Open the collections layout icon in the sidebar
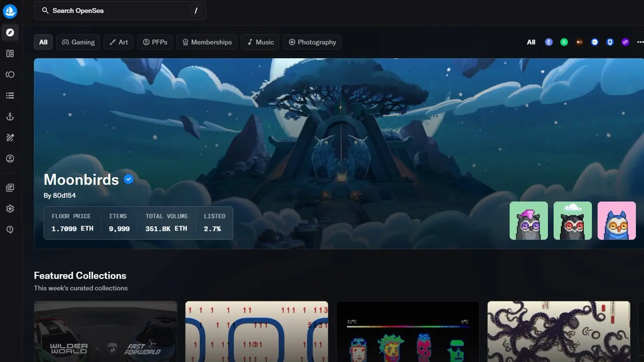This screenshot has width=644, height=362. click(x=10, y=54)
